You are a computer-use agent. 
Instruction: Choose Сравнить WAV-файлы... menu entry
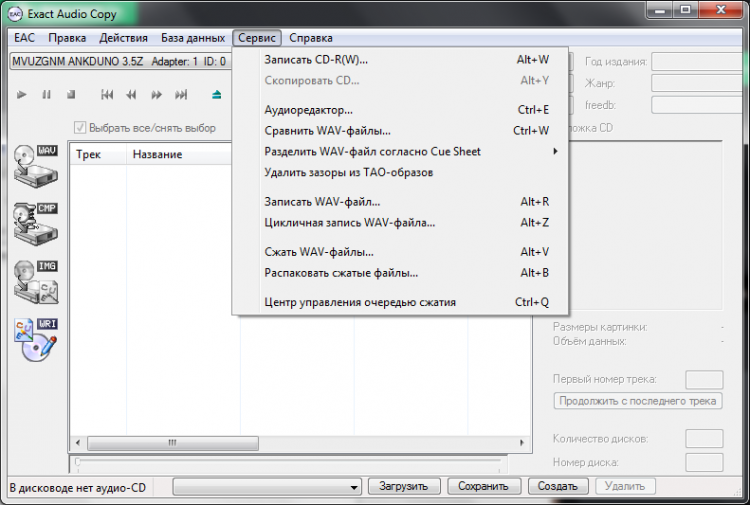point(401,131)
